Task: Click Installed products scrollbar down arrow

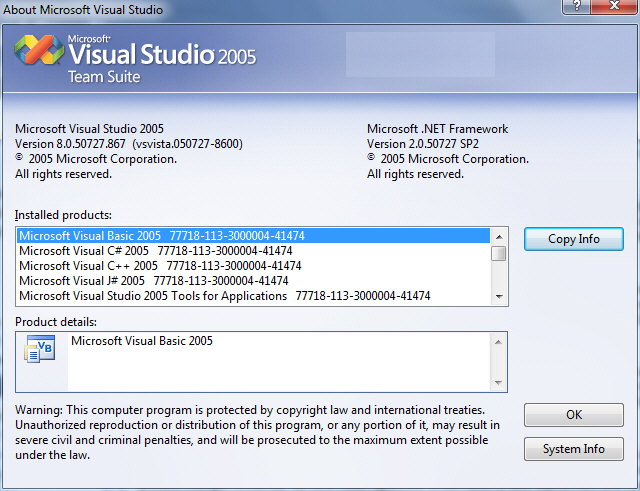Action: coord(498,296)
